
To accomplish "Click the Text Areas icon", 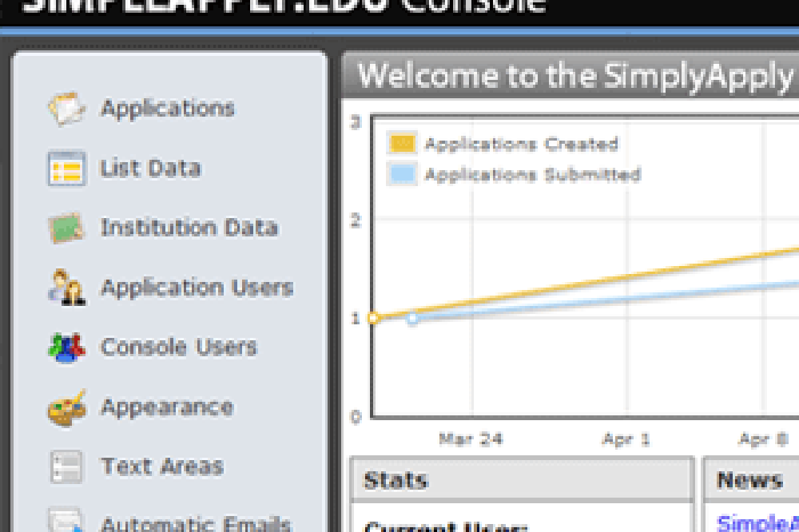I will pyautogui.click(x=67, y=466).
